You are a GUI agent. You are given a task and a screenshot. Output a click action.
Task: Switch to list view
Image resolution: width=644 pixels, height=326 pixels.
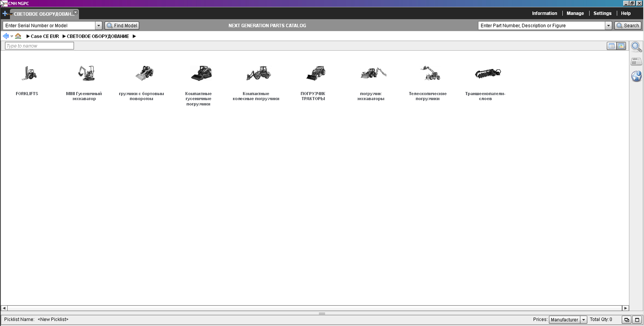(611, 46)
